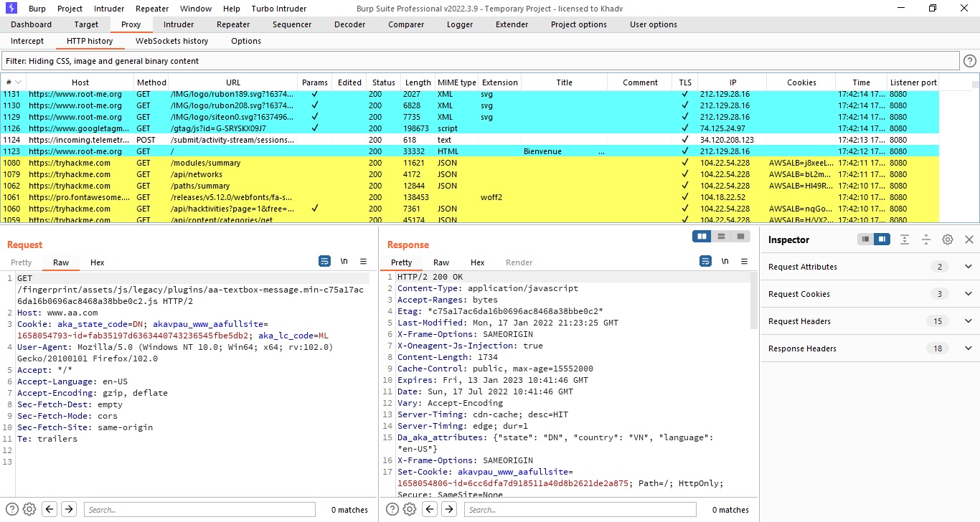Dock Inspector panel to the right
Image resolution: width=980 pixels, height=522 pixels.
882,239
